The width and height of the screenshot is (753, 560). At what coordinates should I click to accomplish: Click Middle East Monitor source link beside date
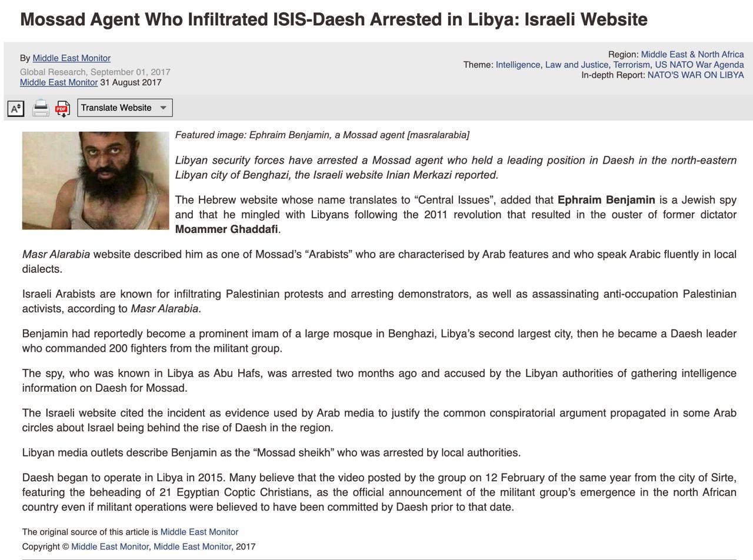coord(59,82)
